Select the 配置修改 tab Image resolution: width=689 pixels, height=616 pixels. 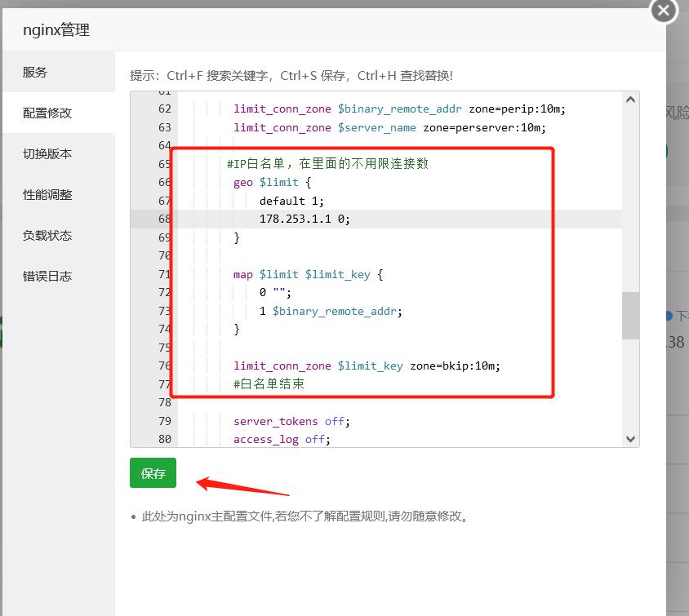[x=47, y=113]
